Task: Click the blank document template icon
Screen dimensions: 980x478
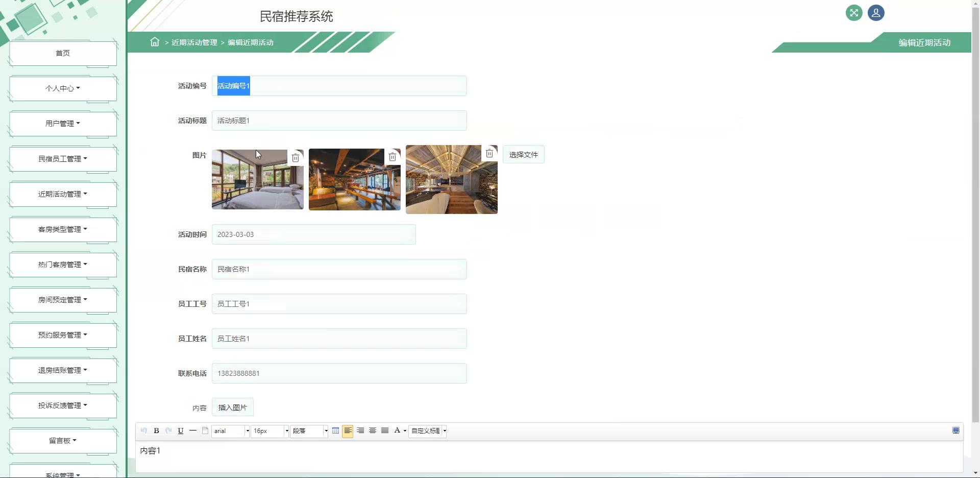Action: click(x=205, y=431)
